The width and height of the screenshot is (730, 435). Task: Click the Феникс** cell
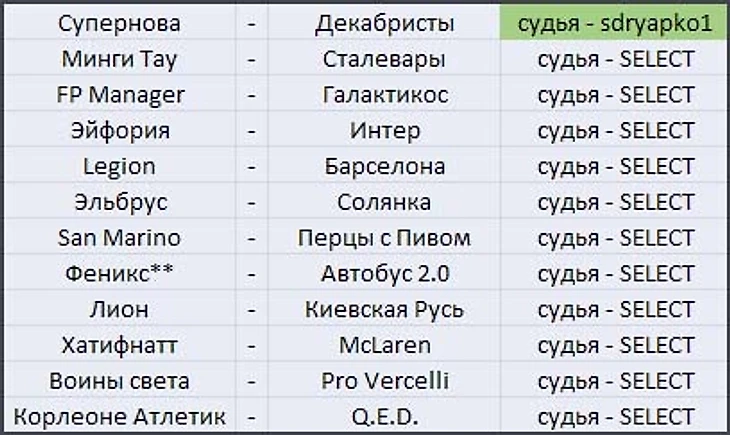119,274
